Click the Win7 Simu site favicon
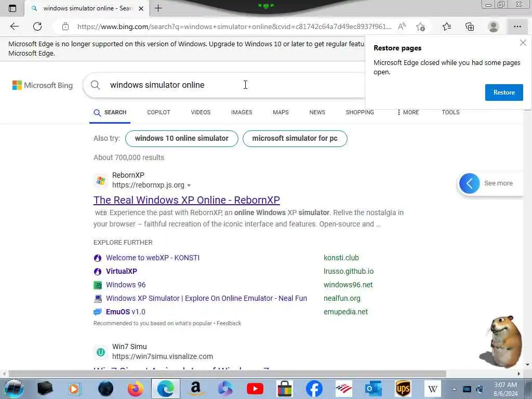532x399 pixels. (x=100, y=352)
